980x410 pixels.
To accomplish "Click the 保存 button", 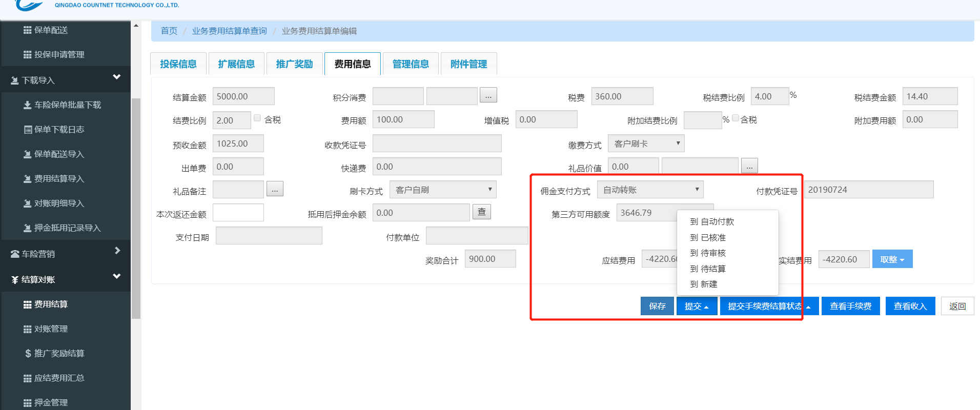I will click(657, 306).
